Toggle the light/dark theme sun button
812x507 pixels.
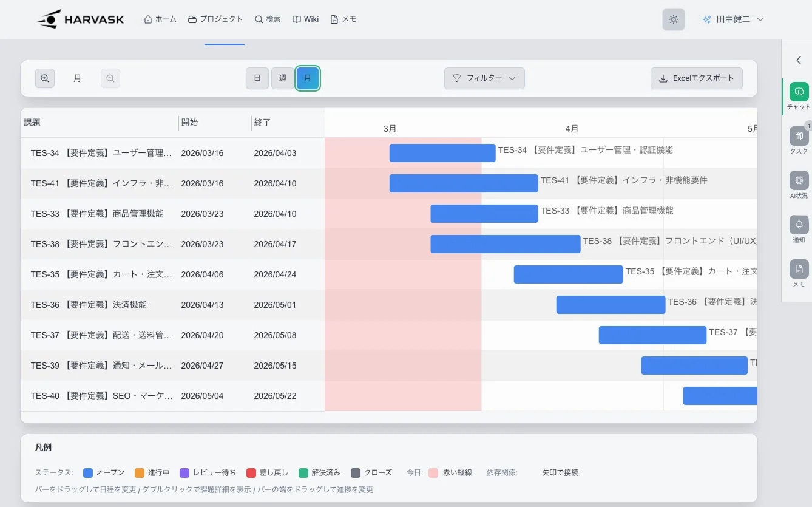[673, 19]
